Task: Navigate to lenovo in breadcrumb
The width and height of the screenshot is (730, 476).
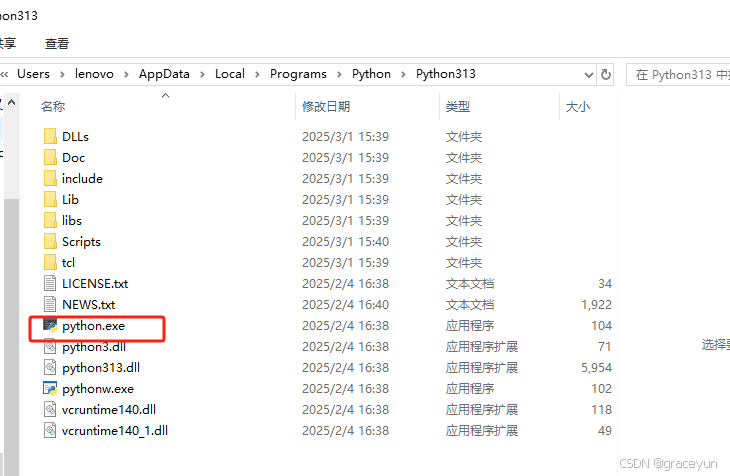Action: coord(94,74)
